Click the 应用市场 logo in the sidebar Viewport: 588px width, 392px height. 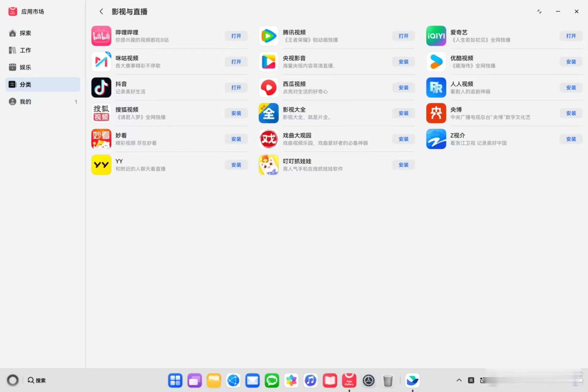click(13, 11)
